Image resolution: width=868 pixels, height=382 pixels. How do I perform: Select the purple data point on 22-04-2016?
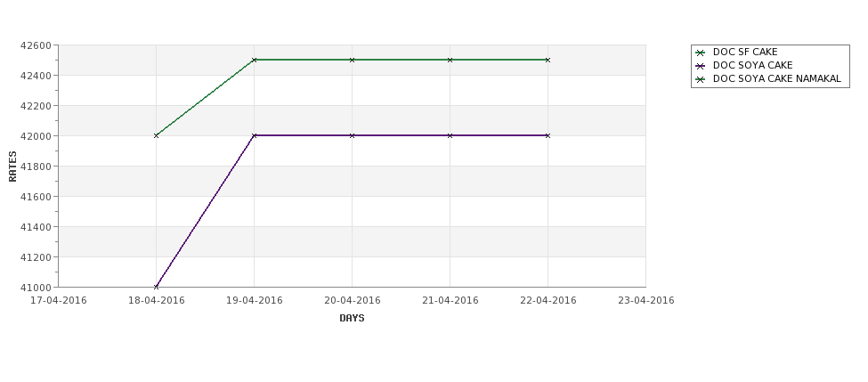548,135
